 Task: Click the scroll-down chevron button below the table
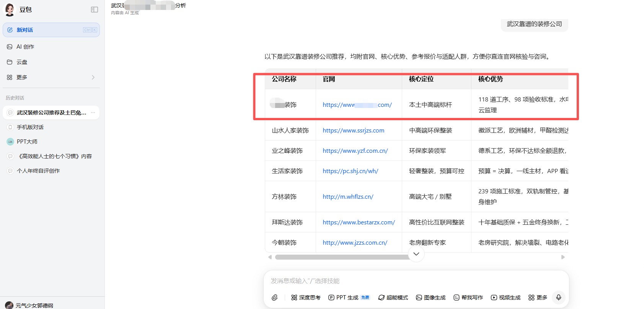(416, 254)
